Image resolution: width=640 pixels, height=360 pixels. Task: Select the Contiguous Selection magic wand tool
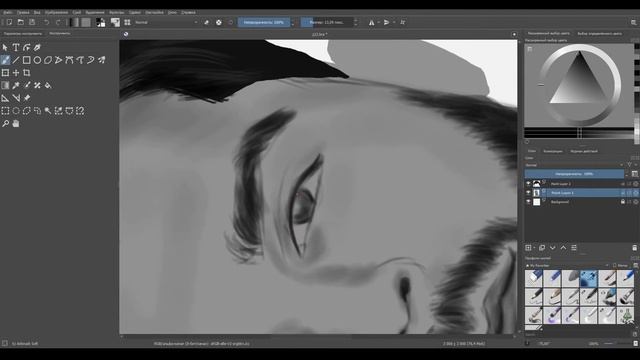coord(48,111)
